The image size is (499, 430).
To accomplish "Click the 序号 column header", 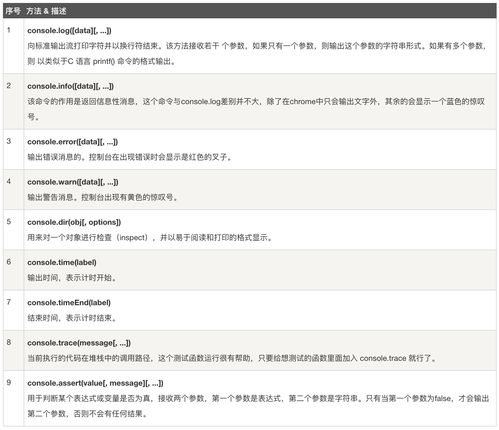I will [x=13, y=11].
